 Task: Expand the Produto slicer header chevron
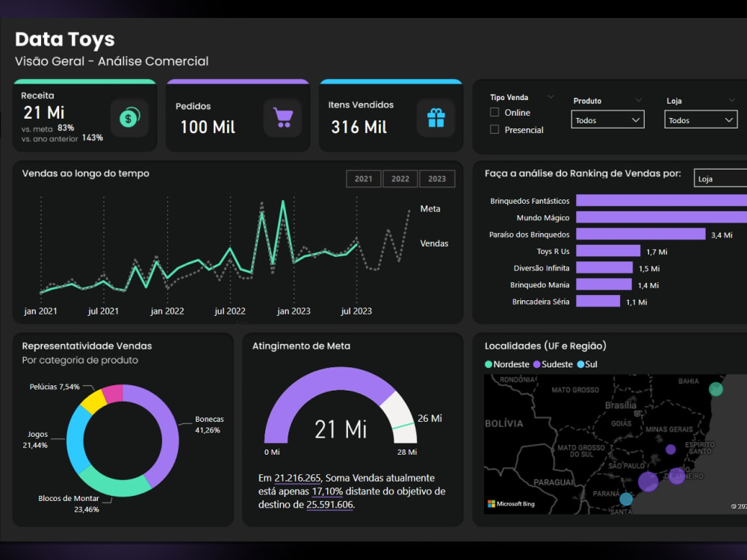639,100
